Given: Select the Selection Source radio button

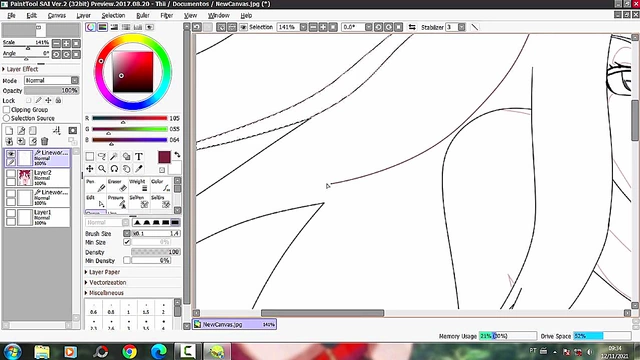Looking at the screenshot, I should [6, 118].
